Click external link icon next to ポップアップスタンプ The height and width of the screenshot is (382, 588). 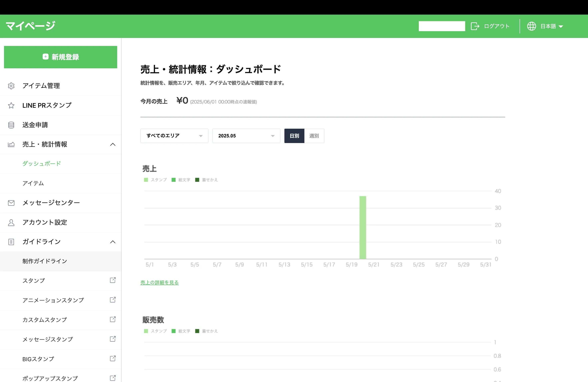click(x=113, y=378)
